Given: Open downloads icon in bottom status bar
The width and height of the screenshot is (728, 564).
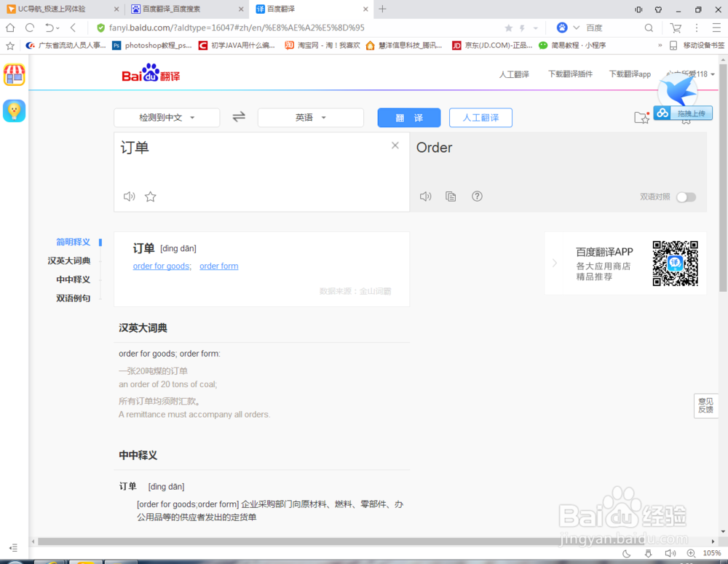Looking at the screenshot, I should click(x=649, y=554).
